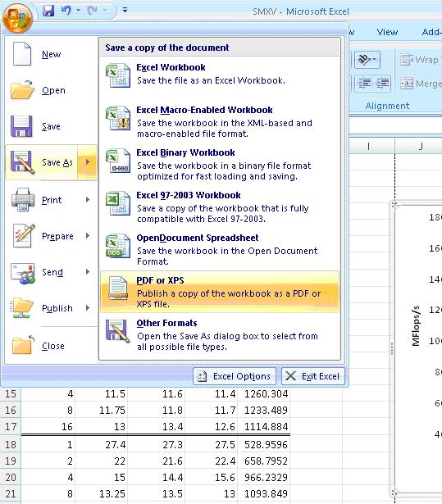442x504 pixels.
Task: Expand the Print submenu arrow
Action: [x=88, y=200]
